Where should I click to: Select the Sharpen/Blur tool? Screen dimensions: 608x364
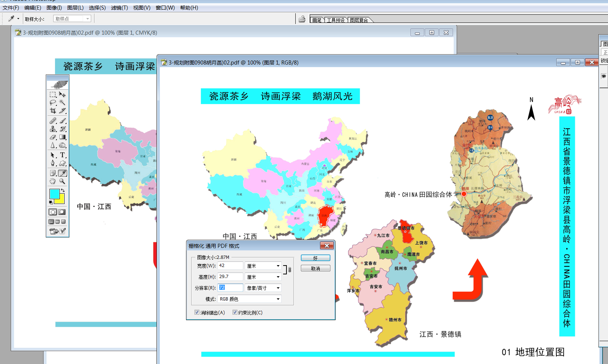point(53,145)
